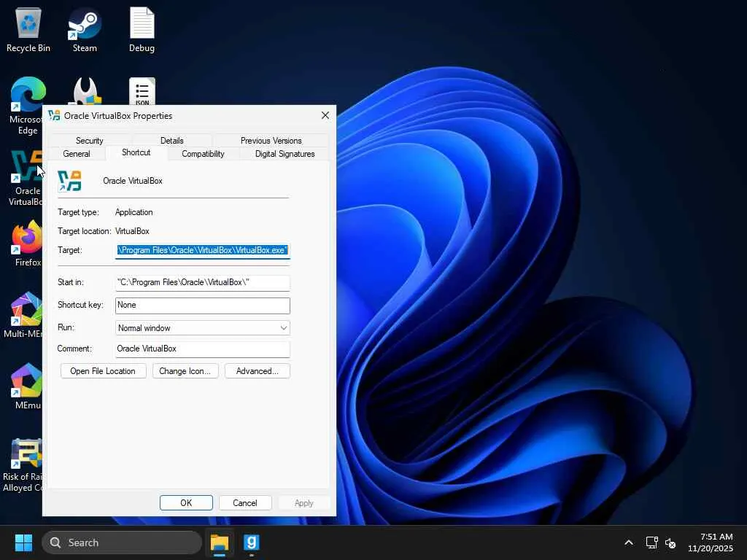Click the Start in field

(203, 282)
